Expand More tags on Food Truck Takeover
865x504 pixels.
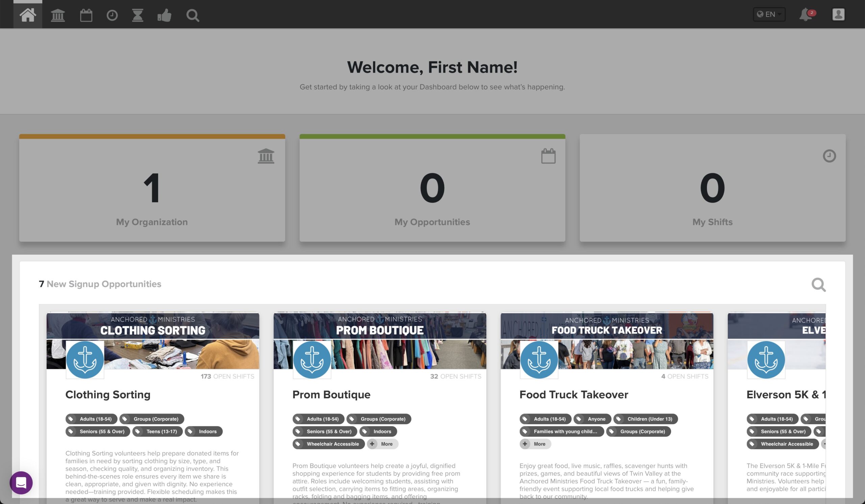point(535,444)
